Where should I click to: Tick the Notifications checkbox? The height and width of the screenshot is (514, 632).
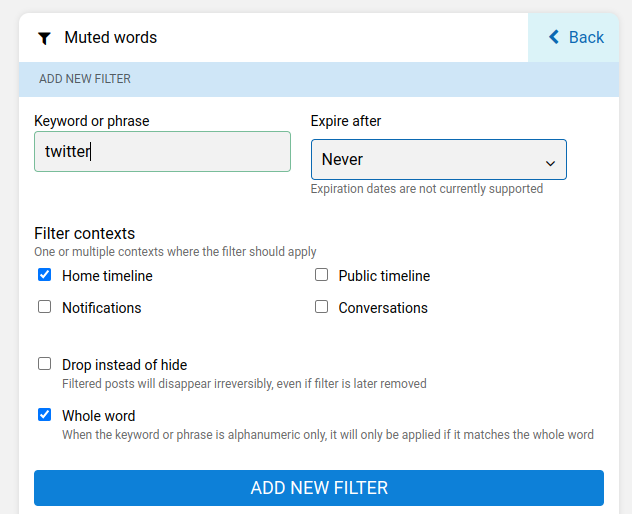[x=45, y=307]
